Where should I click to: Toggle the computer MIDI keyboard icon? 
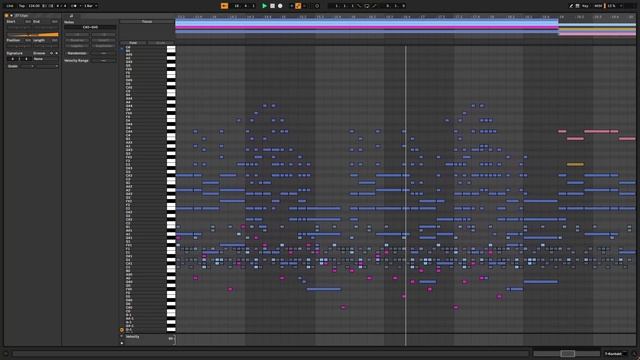577,6
